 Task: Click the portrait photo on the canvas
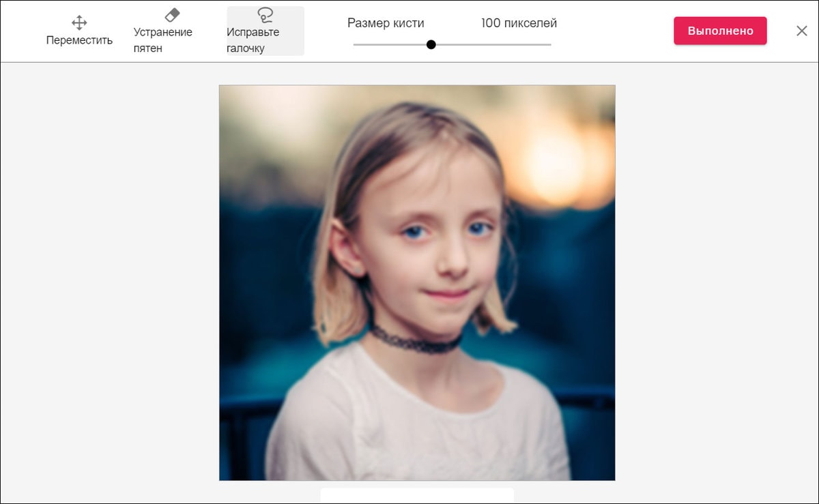point(417,283)
